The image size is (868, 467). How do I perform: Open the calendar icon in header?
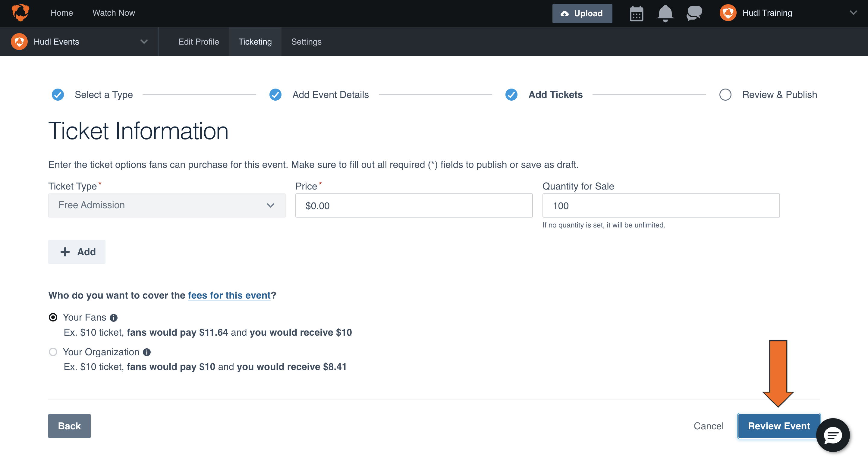click(x=636, y=14)
